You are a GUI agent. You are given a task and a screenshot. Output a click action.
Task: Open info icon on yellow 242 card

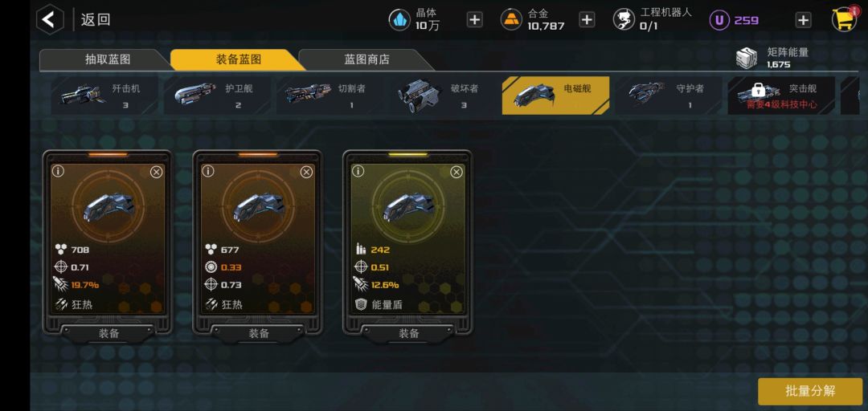tap(358, 172)
